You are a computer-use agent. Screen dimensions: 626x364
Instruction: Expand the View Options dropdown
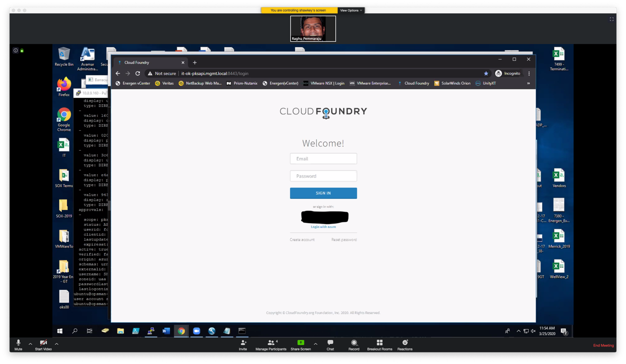351,10
